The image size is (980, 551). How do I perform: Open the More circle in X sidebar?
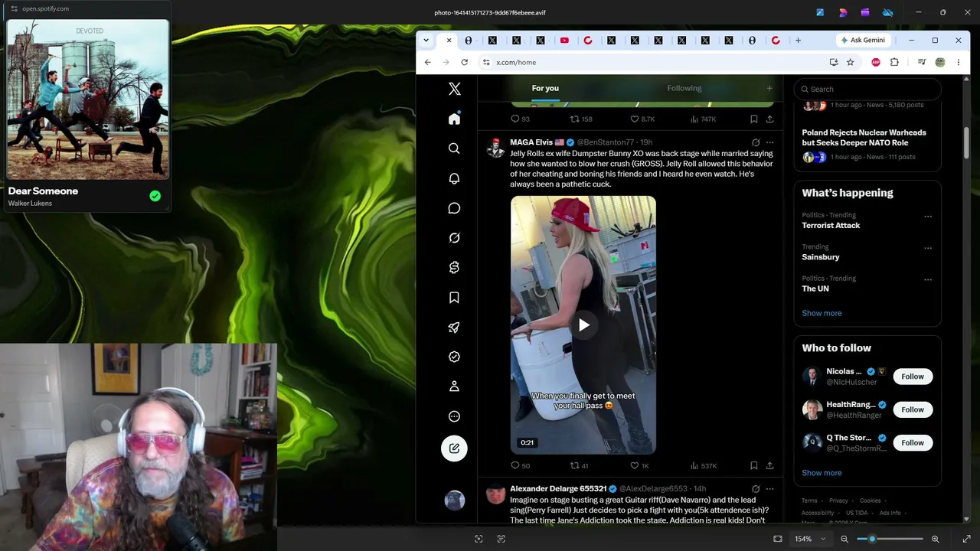(x=454, y=416)
